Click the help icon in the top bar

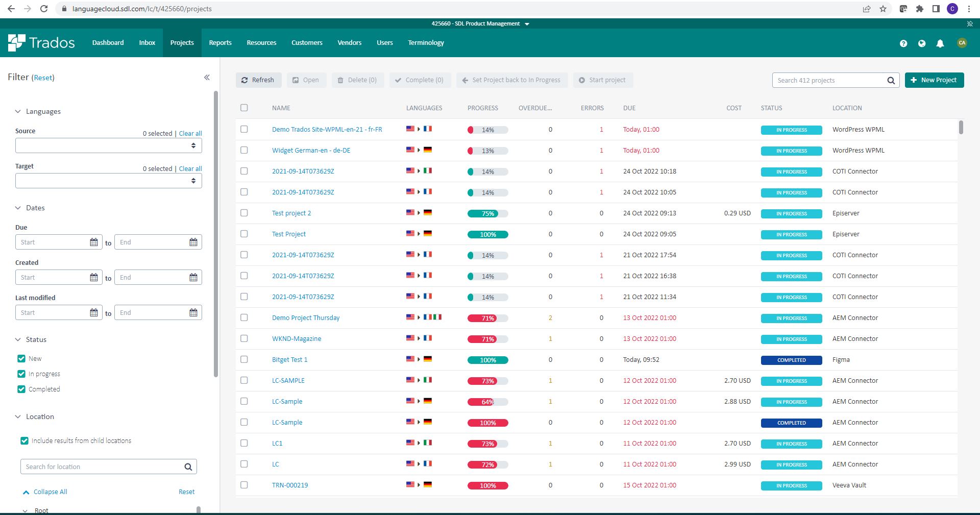tap(903, 43)
